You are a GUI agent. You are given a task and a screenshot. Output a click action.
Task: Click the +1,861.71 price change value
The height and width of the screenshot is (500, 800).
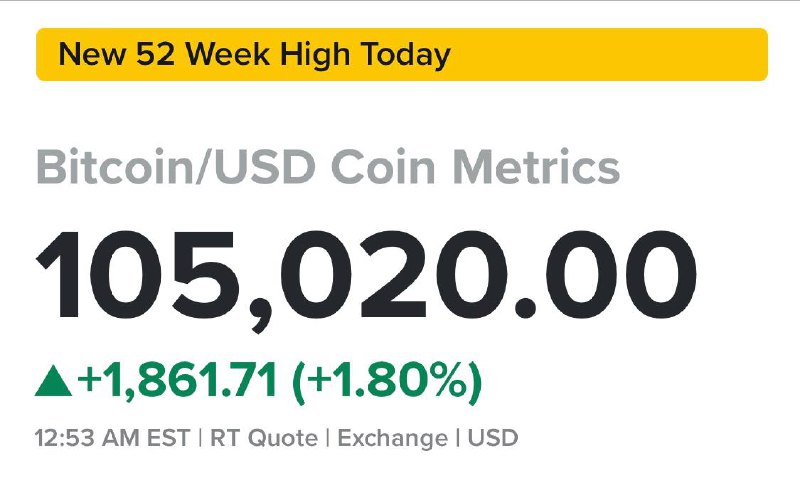178,380
